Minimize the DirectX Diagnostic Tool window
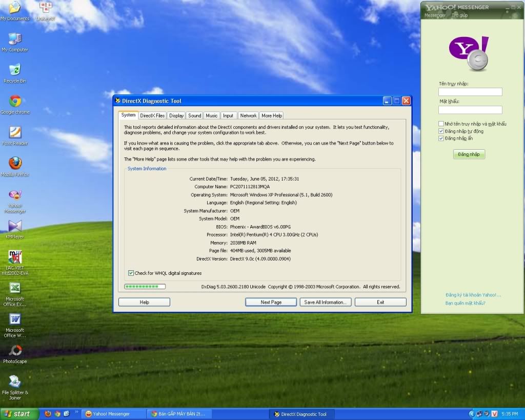Image resolution: width=525 pixels, height=420 pixels. 387,101
